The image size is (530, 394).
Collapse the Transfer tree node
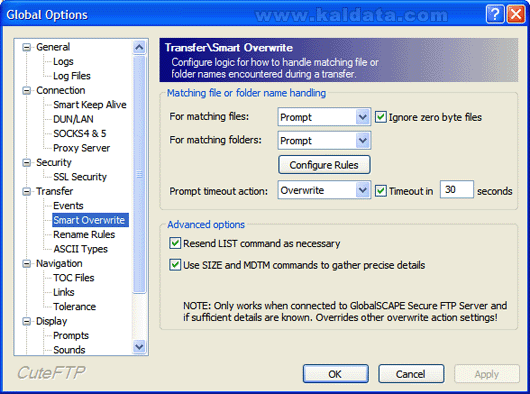pos(26,192)
